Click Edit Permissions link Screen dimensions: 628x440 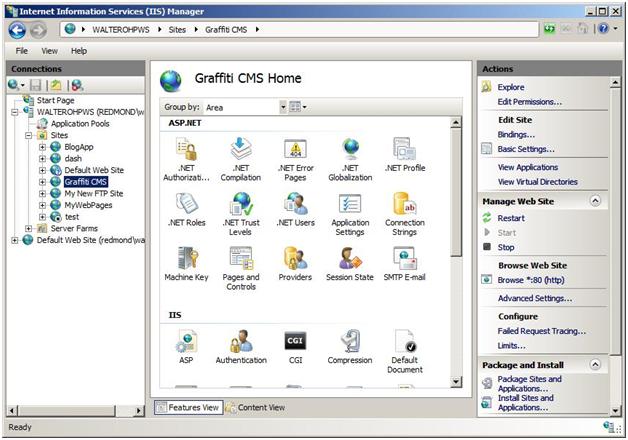(x=529, y=102)
